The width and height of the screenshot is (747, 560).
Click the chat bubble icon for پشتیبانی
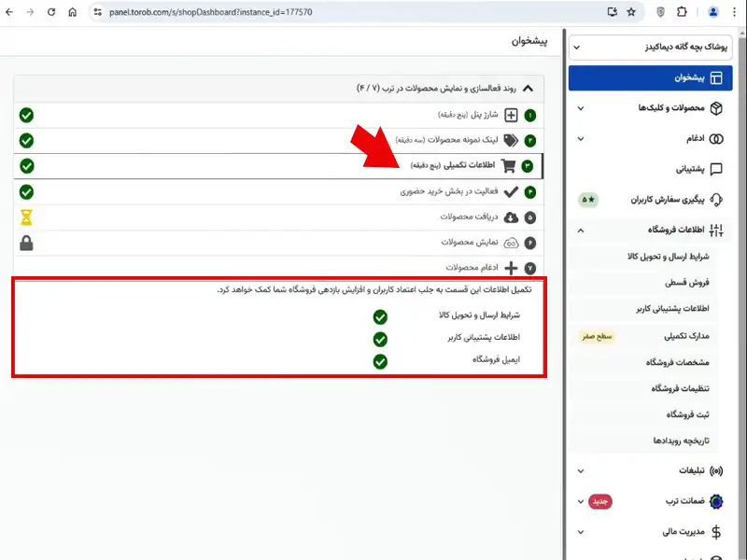tap(716, 169)
